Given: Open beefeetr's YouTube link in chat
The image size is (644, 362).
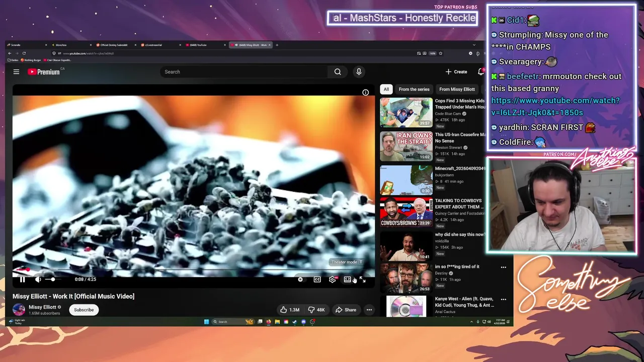Looking at the screenshot, I should [555, 107].
